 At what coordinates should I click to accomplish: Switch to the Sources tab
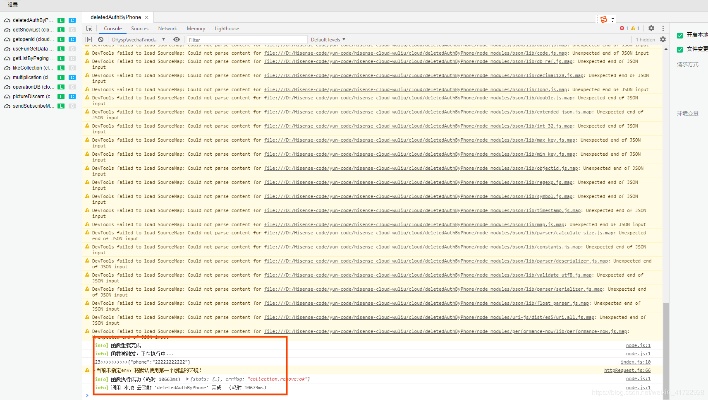[x=140, y=28]
